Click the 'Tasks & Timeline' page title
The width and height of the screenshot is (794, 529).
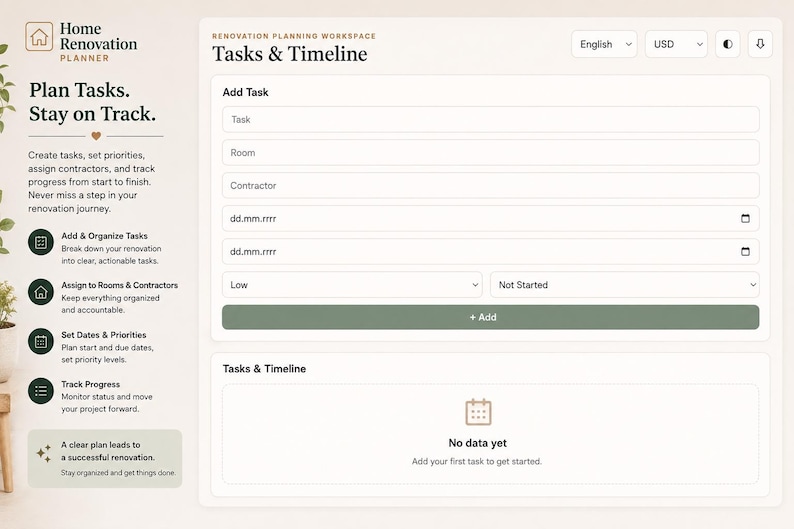[290, 54]
